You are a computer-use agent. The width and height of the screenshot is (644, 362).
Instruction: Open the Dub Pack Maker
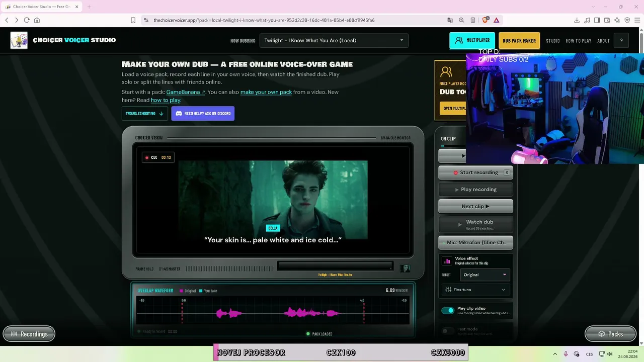point(519,41)
